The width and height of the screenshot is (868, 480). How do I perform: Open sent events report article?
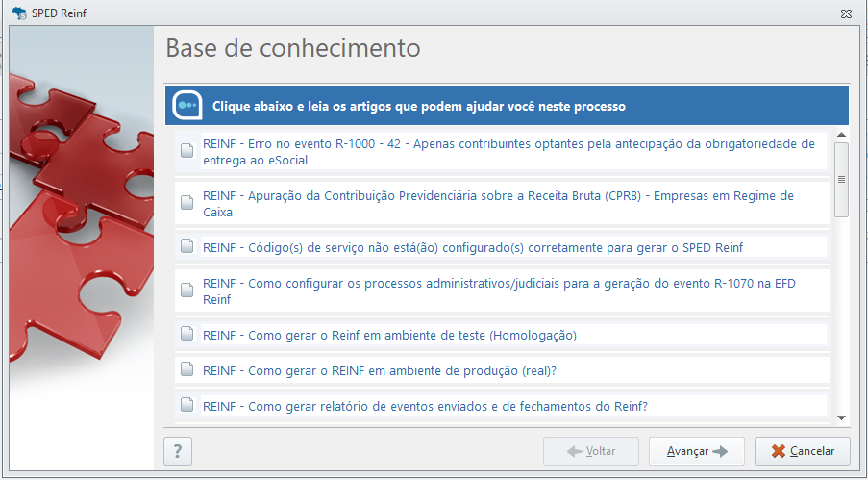pos(425,406)
